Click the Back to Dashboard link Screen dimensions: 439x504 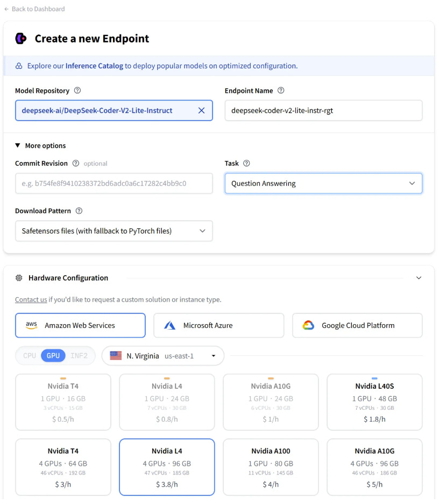pyautogui.click(x=34, y=9)
